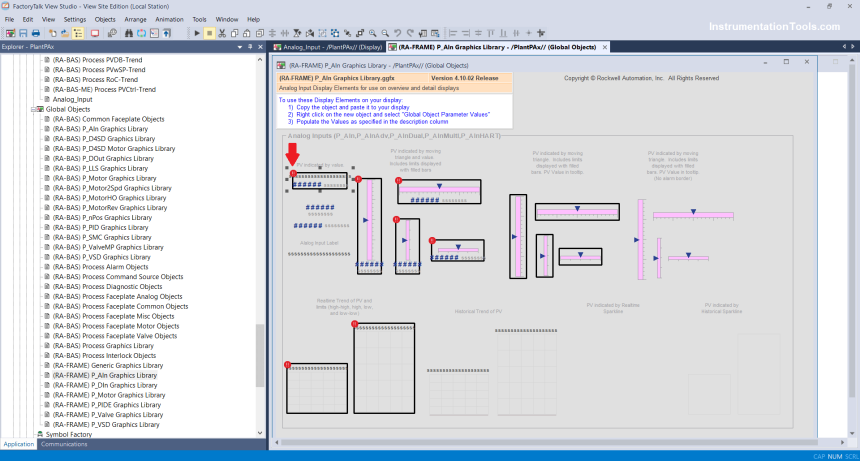Click the Align Top toolbar icon

[491, 33]
